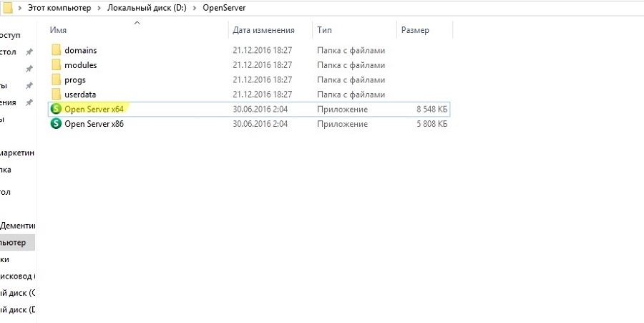Image resolution: width=644 pixels, height=323 pixels.
Task: Select the domains folder name
Action: pos(80,50)
